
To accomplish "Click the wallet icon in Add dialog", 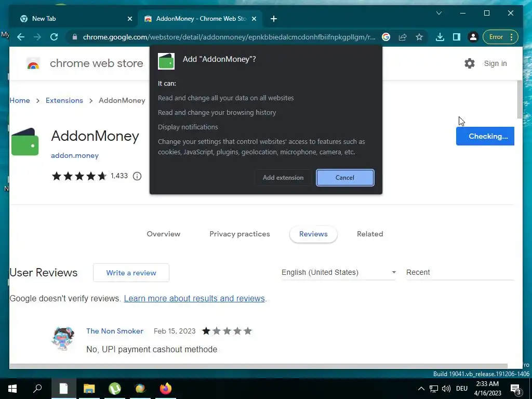I will (166, 61).
